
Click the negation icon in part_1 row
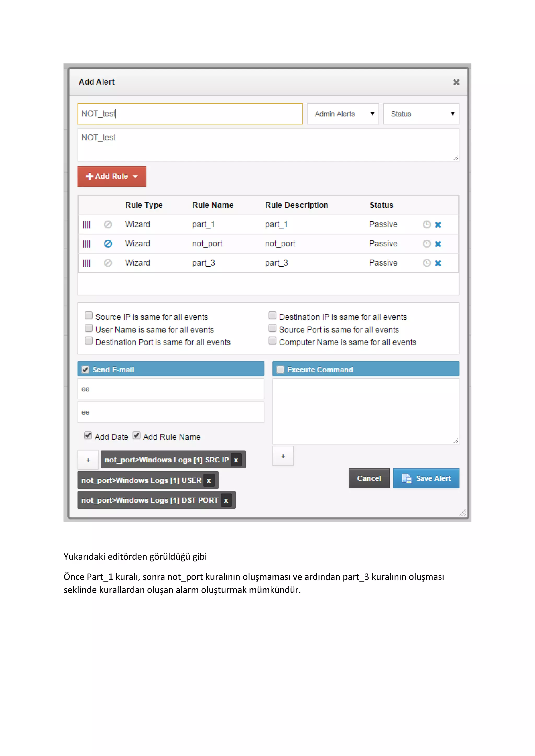(x=108, y=225)
